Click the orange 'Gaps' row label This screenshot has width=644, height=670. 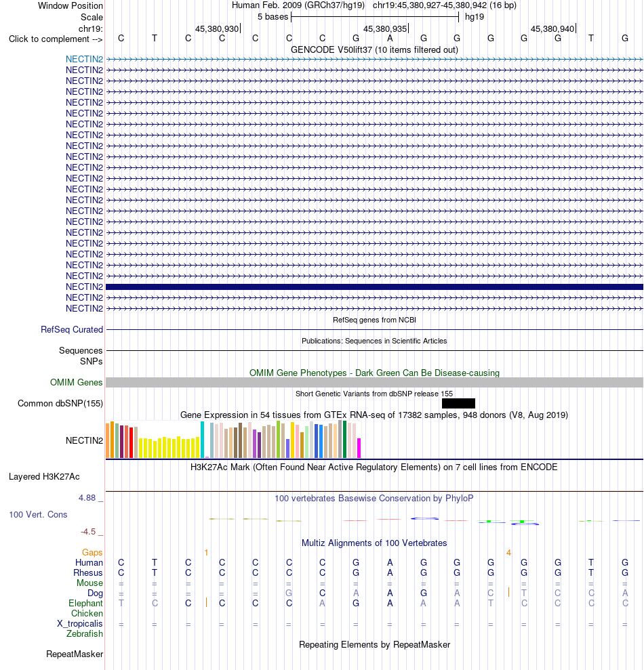tap(92, 553)
